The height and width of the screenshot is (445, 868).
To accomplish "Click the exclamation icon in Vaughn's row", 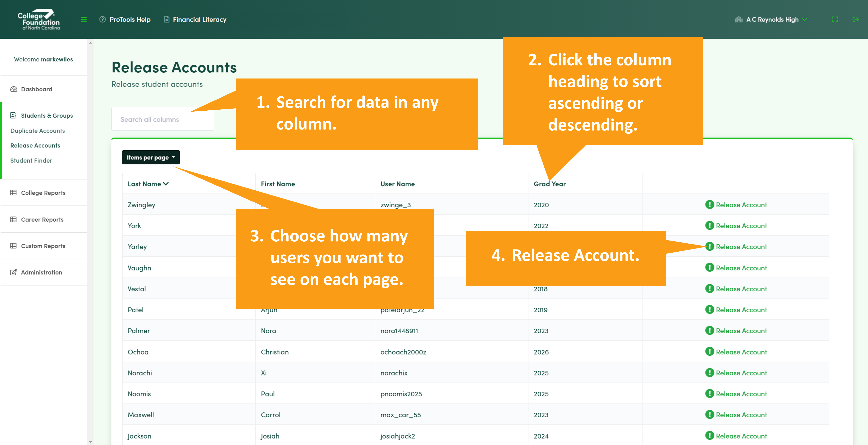I will pyautogui.click(x=710, y=268).
